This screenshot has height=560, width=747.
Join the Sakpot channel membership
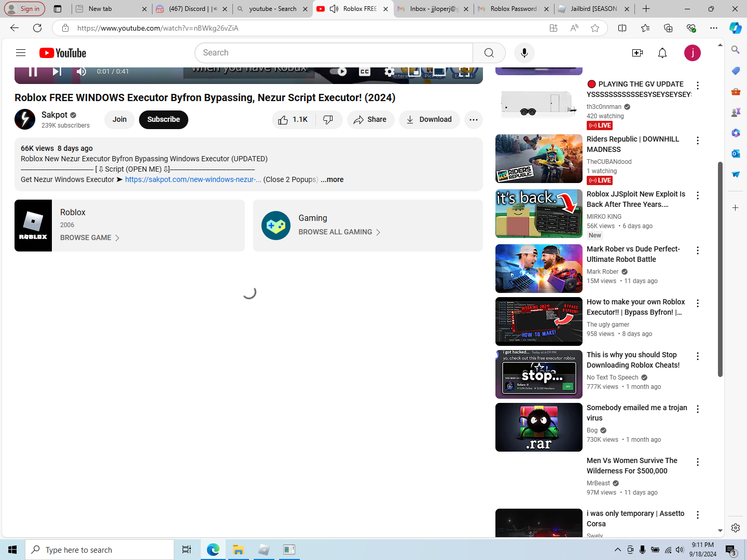[119, 119]
